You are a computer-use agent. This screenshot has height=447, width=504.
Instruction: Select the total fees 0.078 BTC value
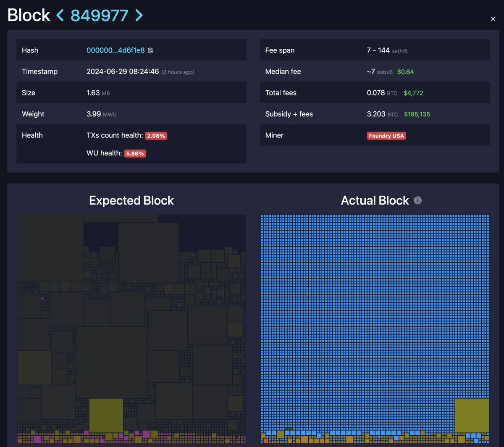click(x=382, y=93)
